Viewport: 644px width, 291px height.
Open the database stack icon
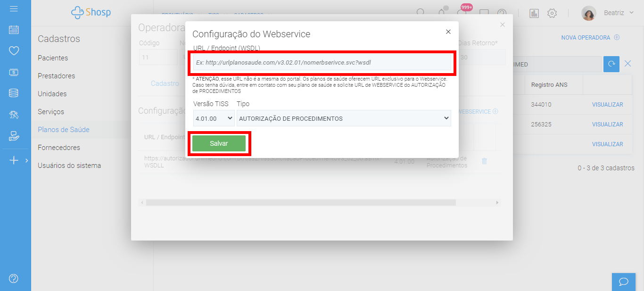pos(14,93)
